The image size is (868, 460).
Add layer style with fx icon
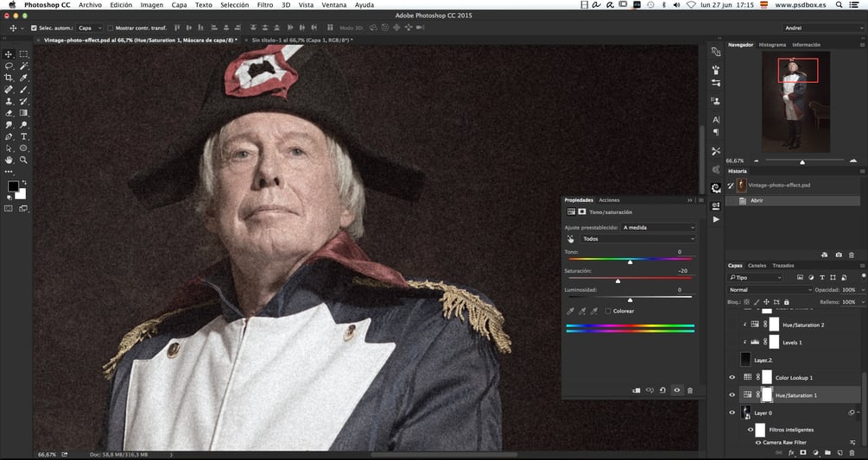(791, 453)
